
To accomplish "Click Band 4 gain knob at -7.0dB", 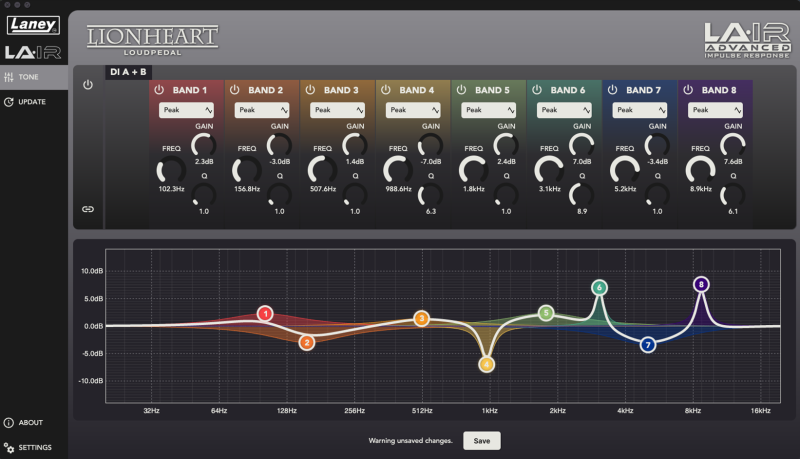I will point(430,145).
